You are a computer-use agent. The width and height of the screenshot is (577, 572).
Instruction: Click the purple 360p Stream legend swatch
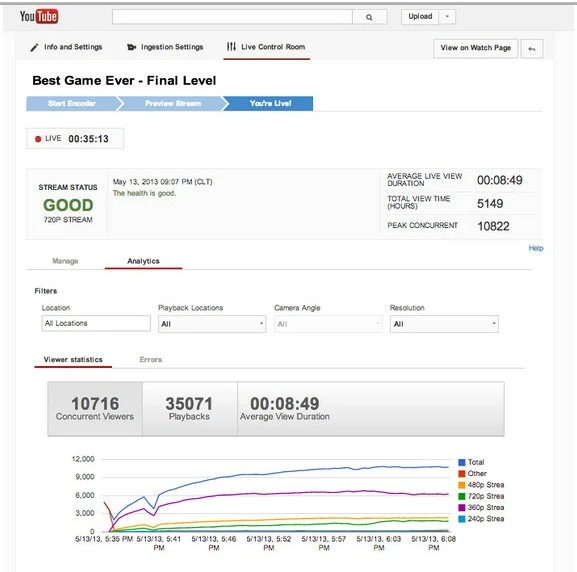tap(462, 508)
